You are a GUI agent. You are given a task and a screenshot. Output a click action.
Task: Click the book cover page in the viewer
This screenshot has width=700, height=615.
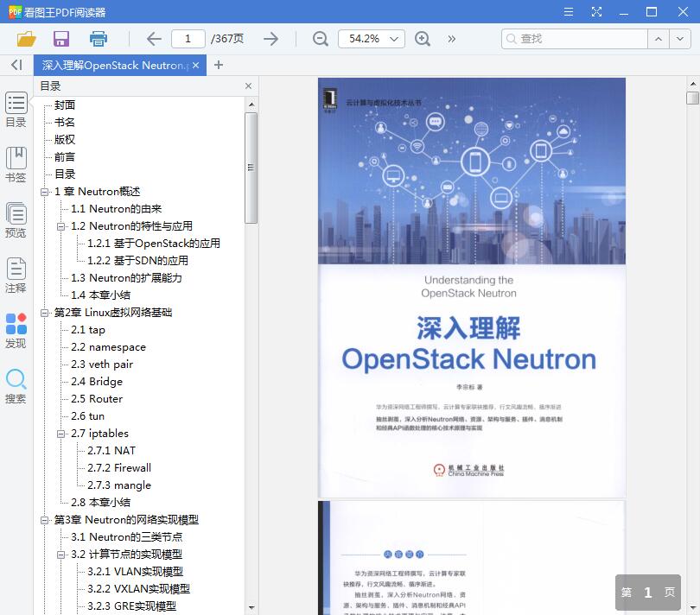(472, 288)
